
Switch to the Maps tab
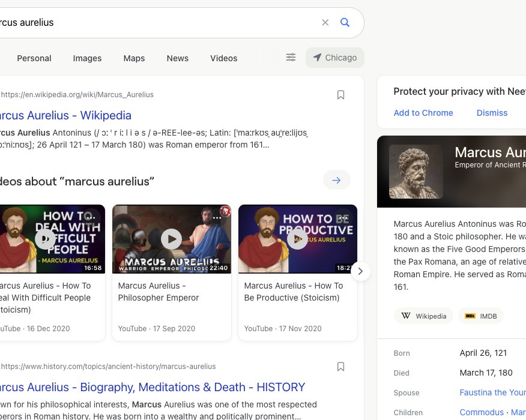click(x=134, y=58)
